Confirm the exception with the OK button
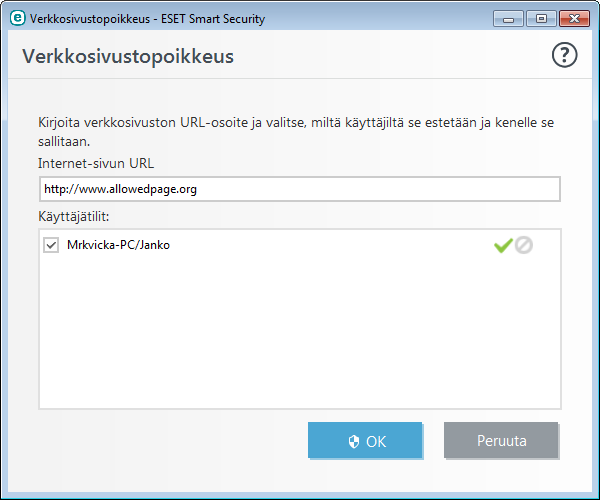The height and width of the screenshot is (500, 600). click(365, 440)
